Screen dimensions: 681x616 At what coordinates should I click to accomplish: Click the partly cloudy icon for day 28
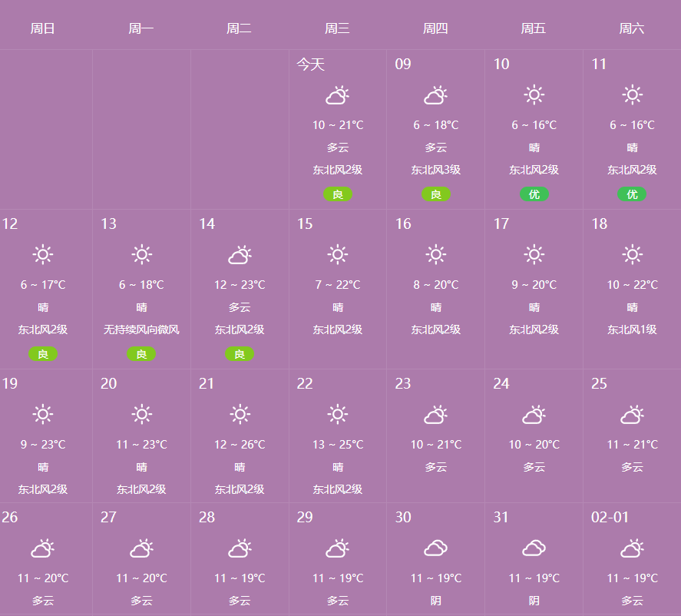pos(240,548)
